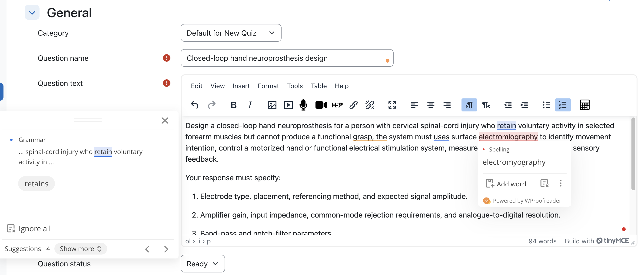The image size is (644, 275).
Task: Accept spelling correction 'electromyography'
Action: coord(514,162)
